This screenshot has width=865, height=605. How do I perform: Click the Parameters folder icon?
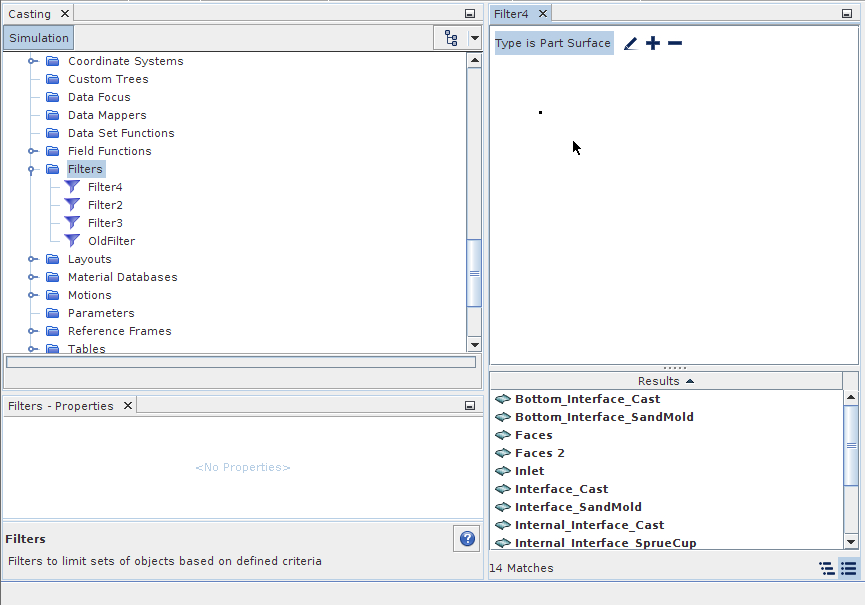coord(52,313)
